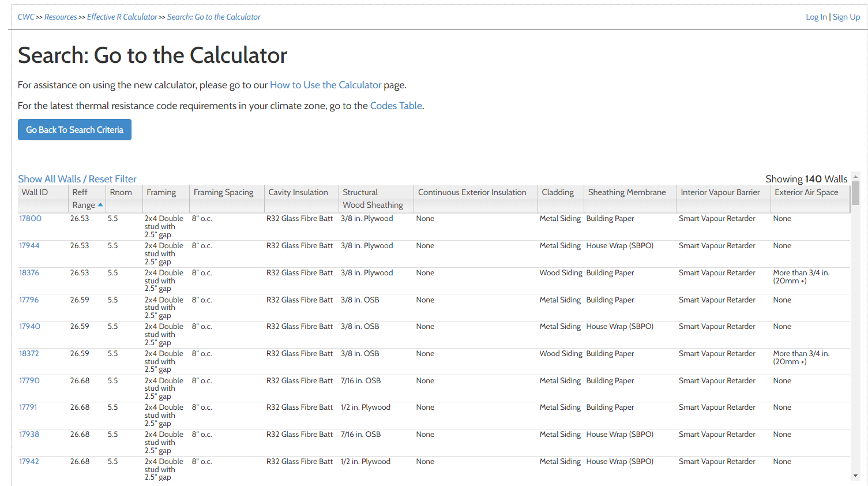Open wall ID 18376
Image resolution: width=868 pixels, height=486 pixels.
pos(29,272)
